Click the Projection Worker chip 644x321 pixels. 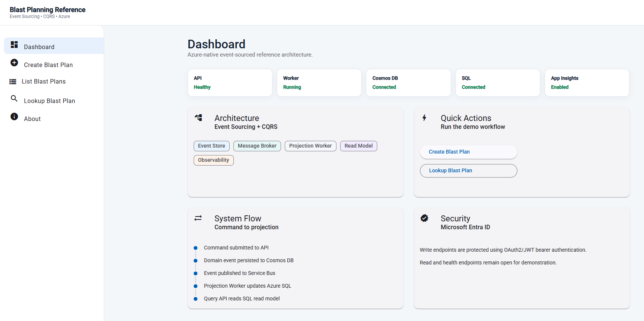coord(311,146)
